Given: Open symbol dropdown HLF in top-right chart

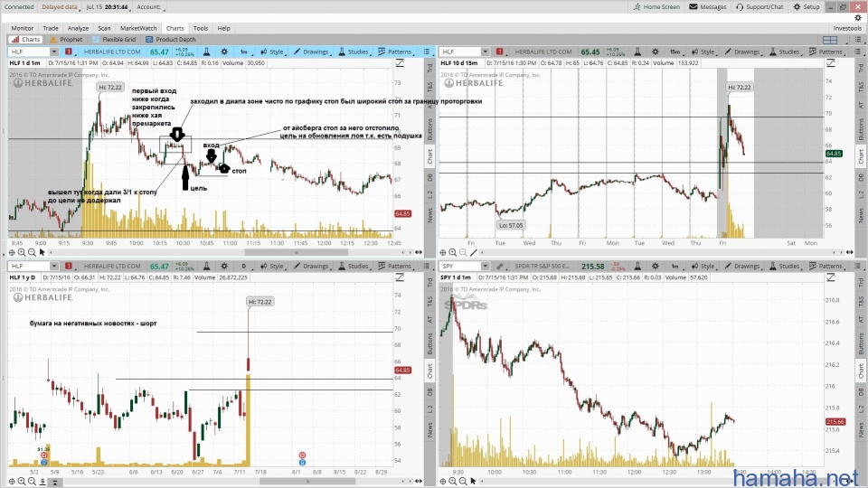Looking at the screenshot, I should pos(485,52).
